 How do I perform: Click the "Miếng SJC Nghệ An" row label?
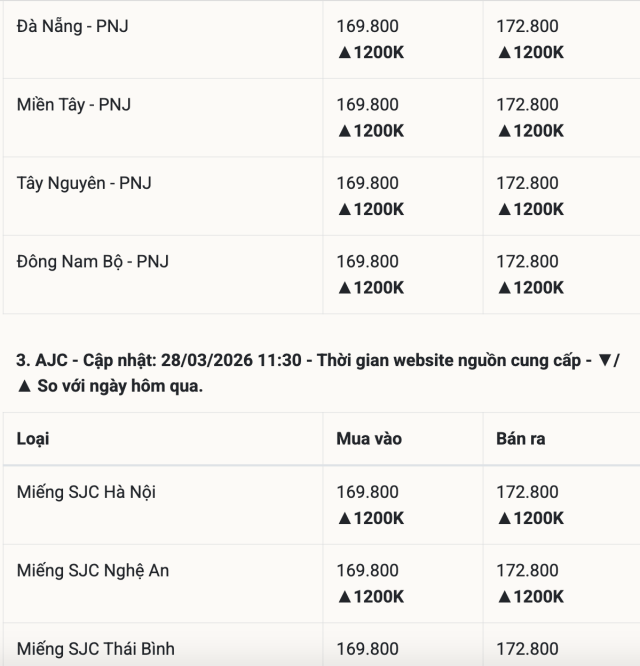click(x=93, y=571)
